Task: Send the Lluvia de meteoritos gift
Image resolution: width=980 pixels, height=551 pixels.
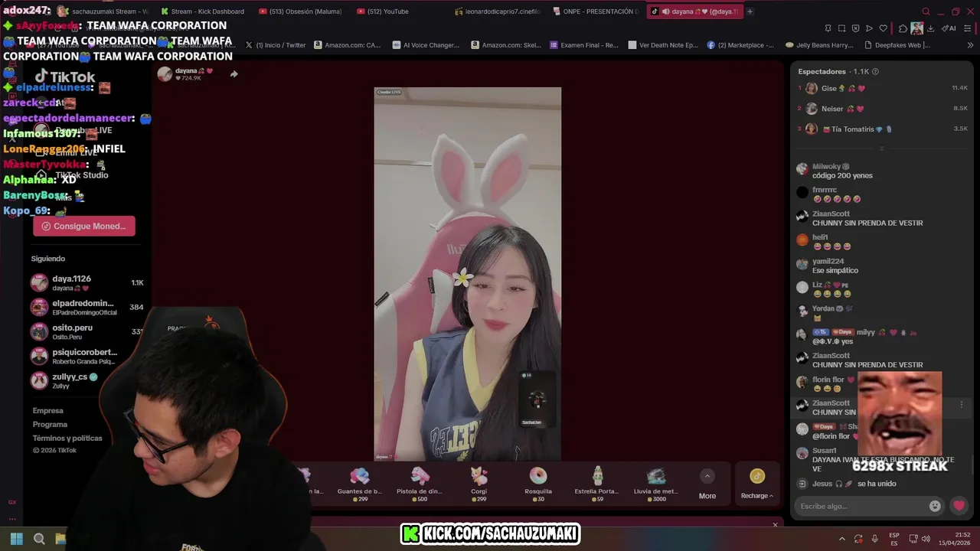Action: pyautogui.click(x=656, y=485)
